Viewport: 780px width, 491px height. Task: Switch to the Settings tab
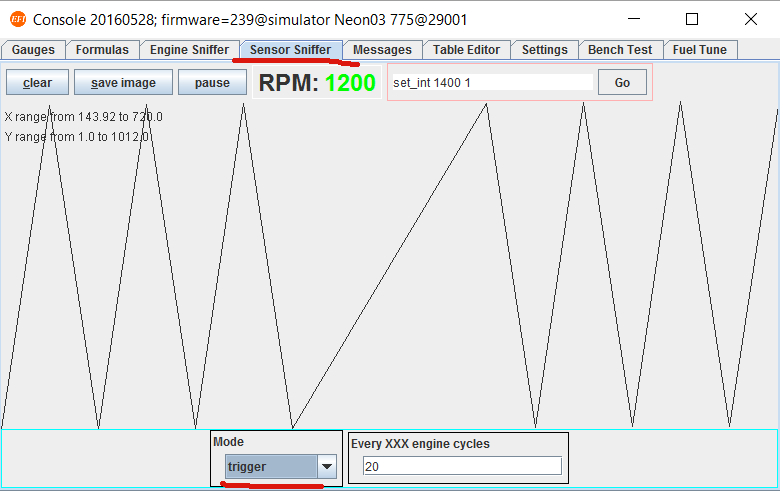[544, 50]
